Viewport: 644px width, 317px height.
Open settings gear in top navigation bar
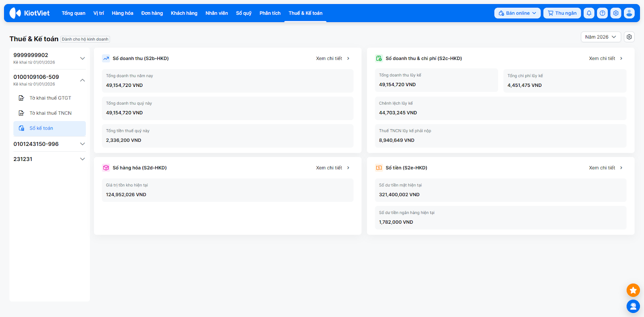coord(616,13)
